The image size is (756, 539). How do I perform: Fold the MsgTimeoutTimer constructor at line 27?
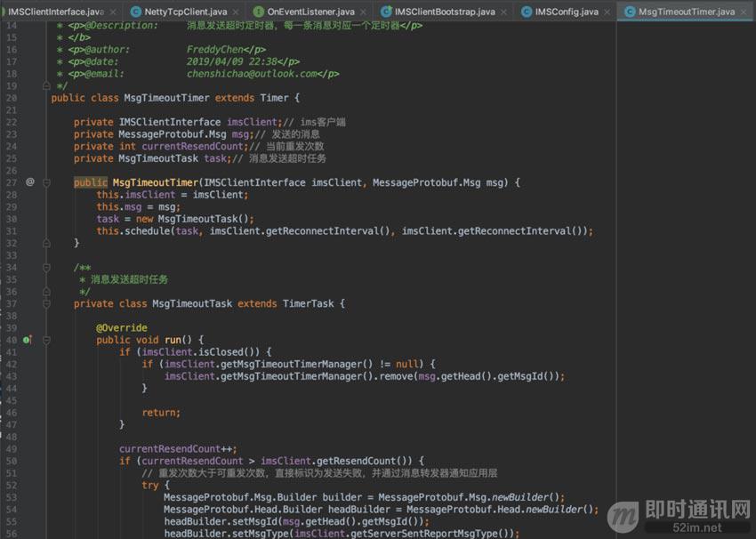click(46, 182)
